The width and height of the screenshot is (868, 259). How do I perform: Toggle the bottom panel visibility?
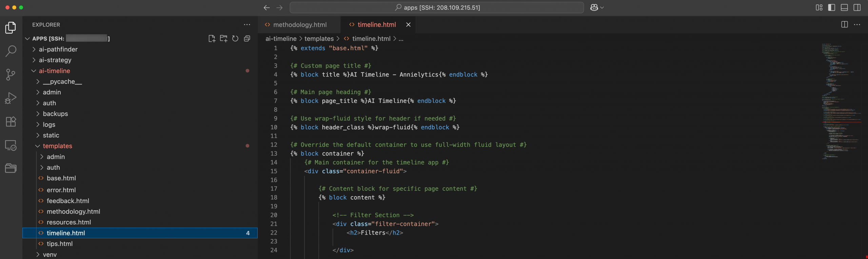[844, 7]
